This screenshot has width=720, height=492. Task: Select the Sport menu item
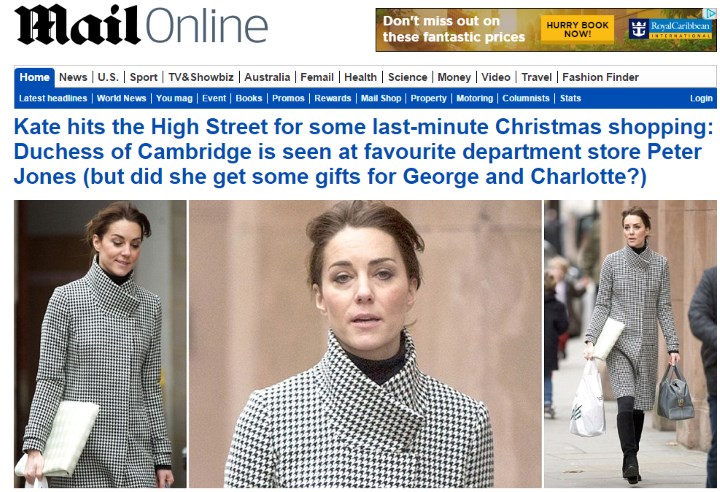pyautogui.click(x=143, y=77)
